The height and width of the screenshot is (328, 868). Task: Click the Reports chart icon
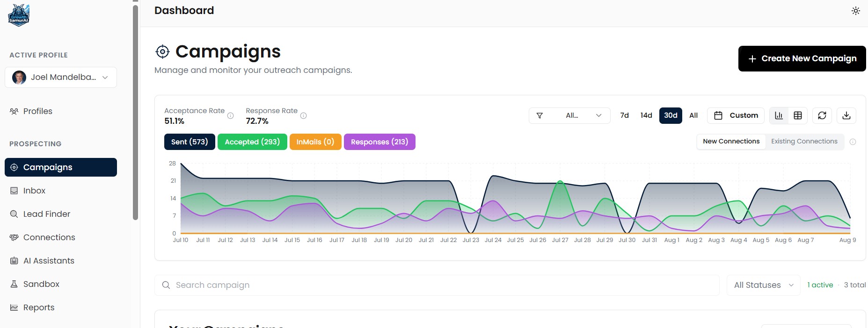[x=14, y=307]
